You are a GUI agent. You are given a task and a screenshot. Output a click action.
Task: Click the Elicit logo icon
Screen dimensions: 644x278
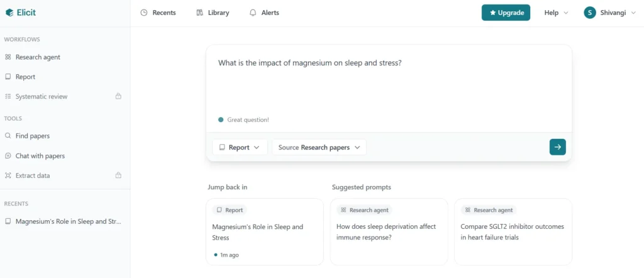(x=9, y=13)
